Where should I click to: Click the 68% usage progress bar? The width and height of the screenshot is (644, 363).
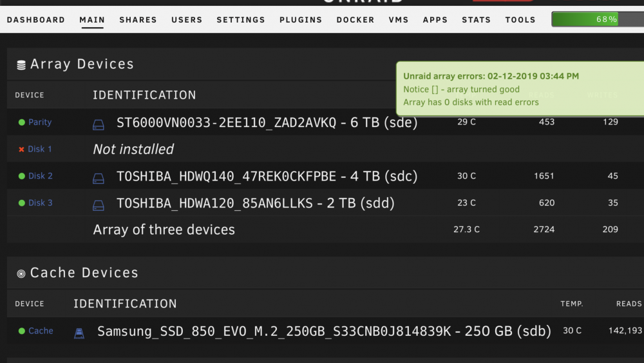click(x=598, y=19)
